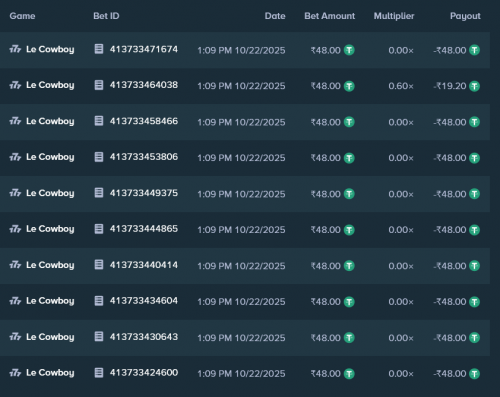The image size is (500, 397).
Task: Click slot icon in row of bet 413733458466
Action: click(x=15, y=121)
